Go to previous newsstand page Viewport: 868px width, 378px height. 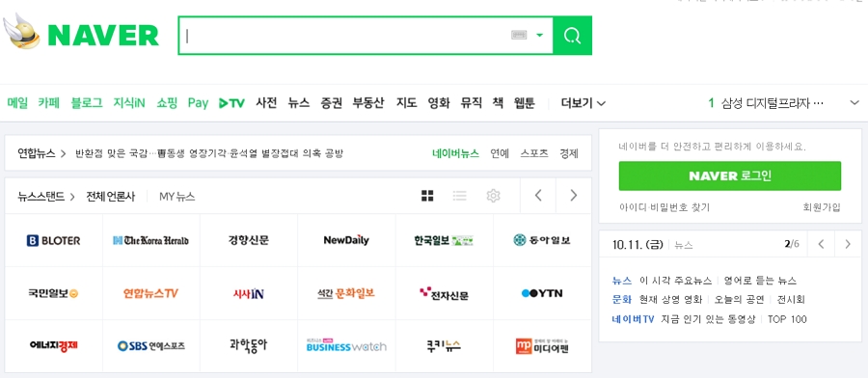tap(538, 196)
